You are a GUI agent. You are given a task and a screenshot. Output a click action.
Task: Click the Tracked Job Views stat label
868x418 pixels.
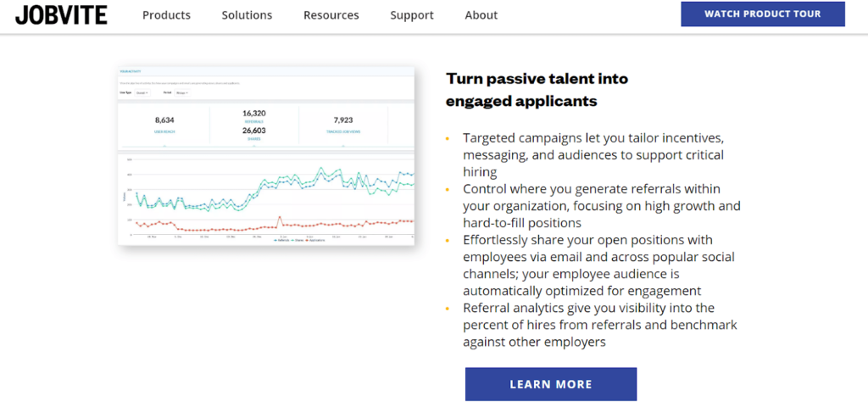pos(342,131)
